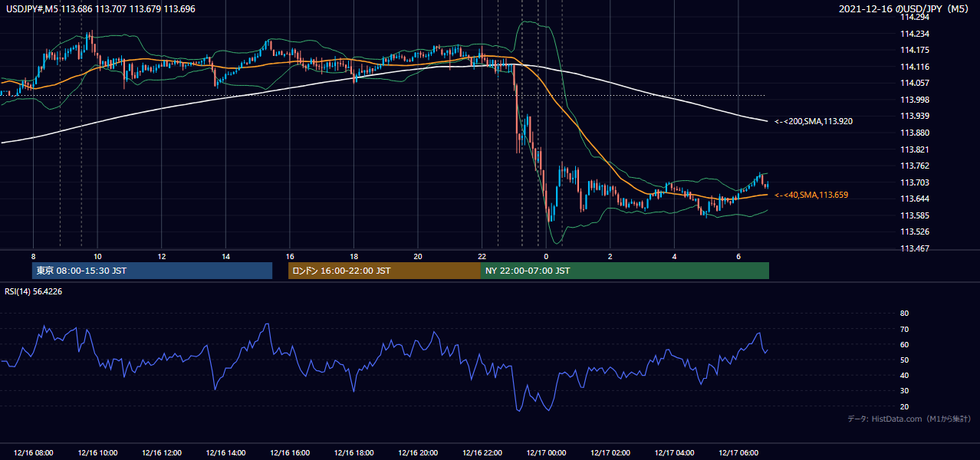Click the 113.821 price axis label
The height and width of the screenshot is (460, 980).
point(915,149)
